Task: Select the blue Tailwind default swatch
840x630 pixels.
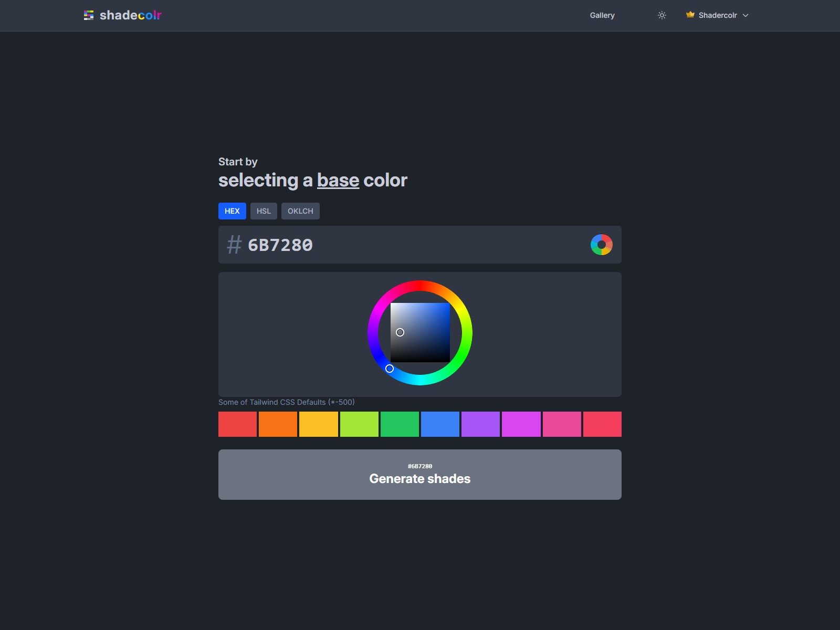Action: [440, 424]
